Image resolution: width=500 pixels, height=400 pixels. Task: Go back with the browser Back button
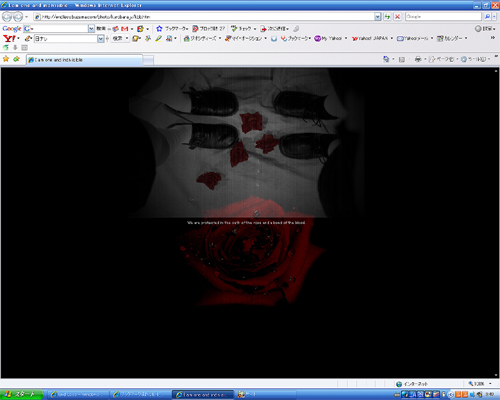[7, 16]
